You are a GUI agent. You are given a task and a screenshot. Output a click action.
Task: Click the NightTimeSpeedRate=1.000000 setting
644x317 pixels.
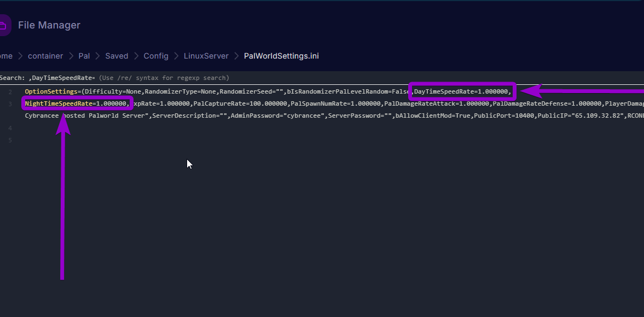pos(76,103)
